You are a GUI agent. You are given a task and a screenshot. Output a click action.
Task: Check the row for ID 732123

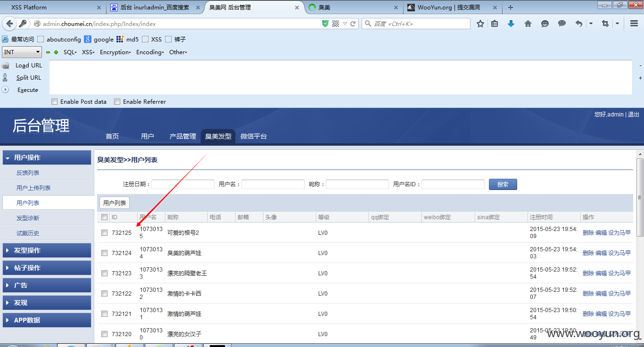[105, 273]
